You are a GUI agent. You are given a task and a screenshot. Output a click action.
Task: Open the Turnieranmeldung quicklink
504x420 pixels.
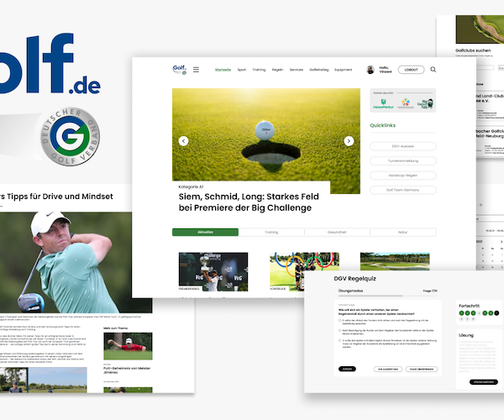(x=402, y=160)
